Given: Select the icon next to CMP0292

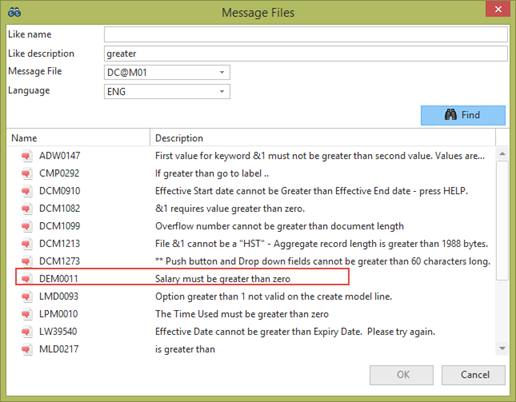Looking at the screenshot, I should click(27, 173).
